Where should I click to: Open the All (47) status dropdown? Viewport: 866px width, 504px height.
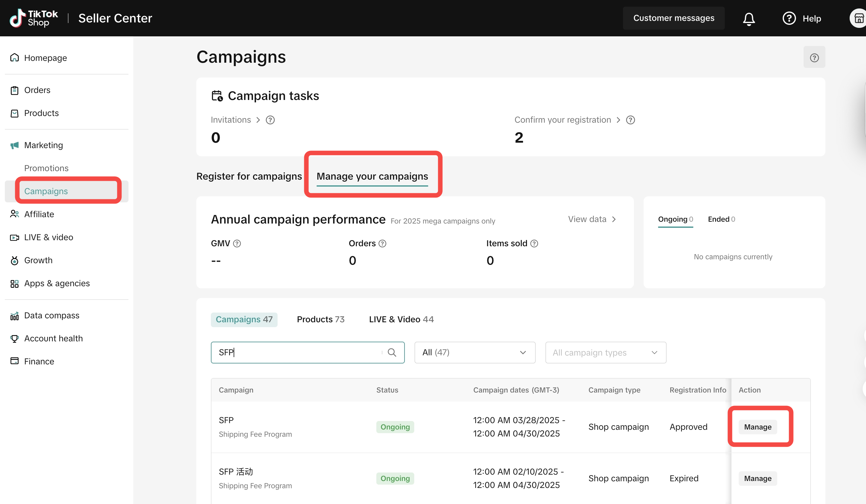point(475,353)
